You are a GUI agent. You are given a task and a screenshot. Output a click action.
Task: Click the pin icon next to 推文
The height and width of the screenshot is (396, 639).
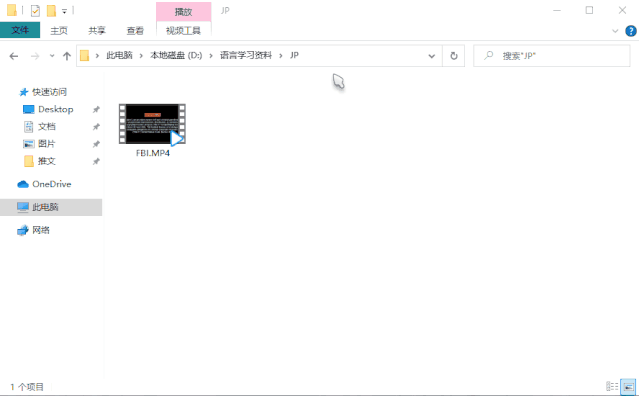coord(96,161)
